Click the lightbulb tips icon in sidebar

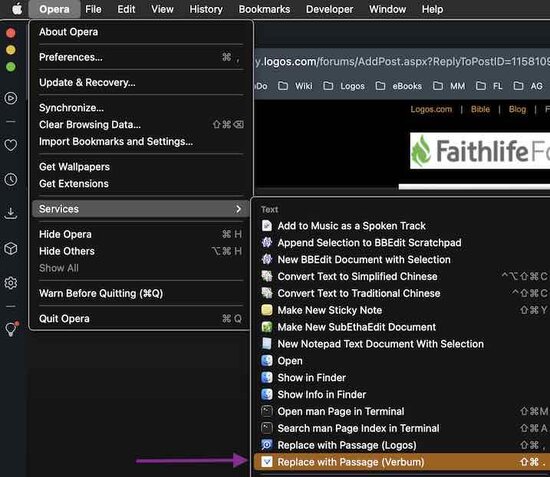[x=11, y=329]
